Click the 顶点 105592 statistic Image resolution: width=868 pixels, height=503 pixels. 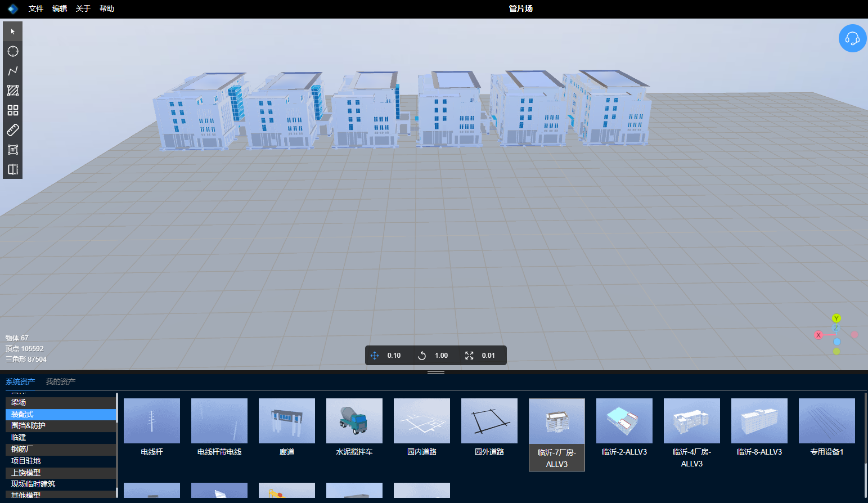pyautogui.click(x=24, y=349)
